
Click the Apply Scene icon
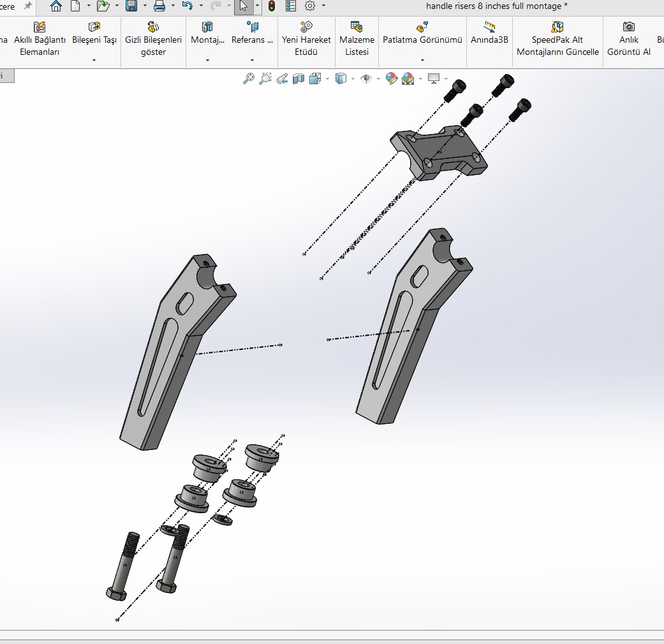point(408,79)
